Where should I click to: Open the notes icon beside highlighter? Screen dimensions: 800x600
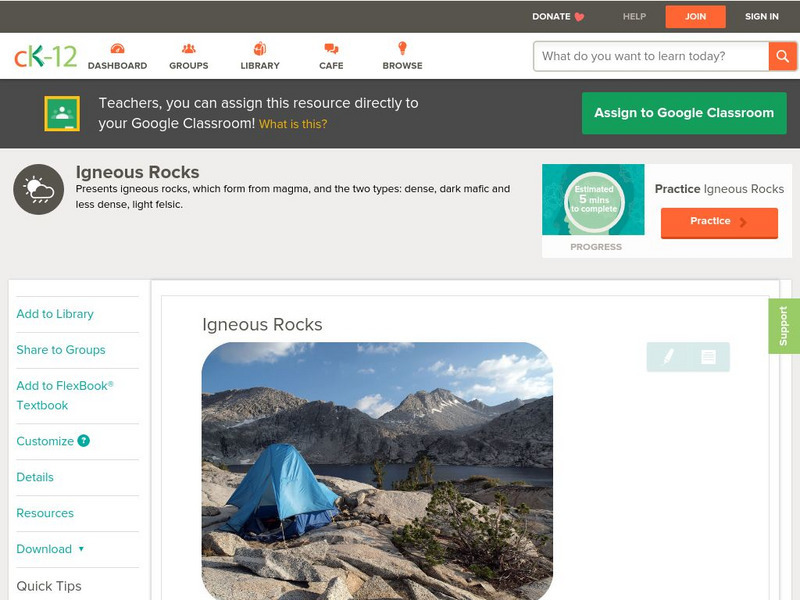pyautogui.click(x=708, y=357)
